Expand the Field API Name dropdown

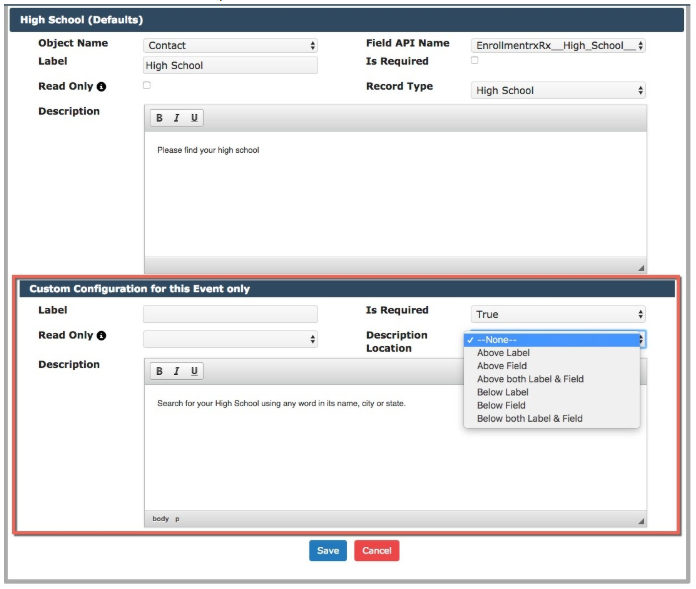pos(558,45)
